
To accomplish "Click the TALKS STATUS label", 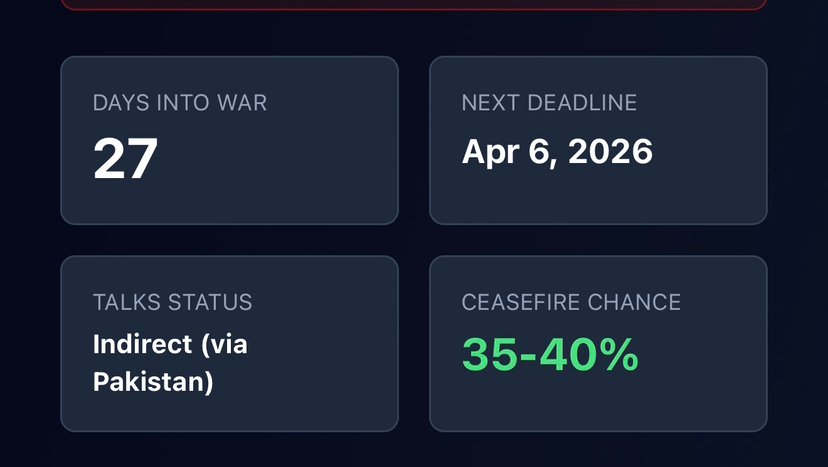I will click(x=172, y=302).
